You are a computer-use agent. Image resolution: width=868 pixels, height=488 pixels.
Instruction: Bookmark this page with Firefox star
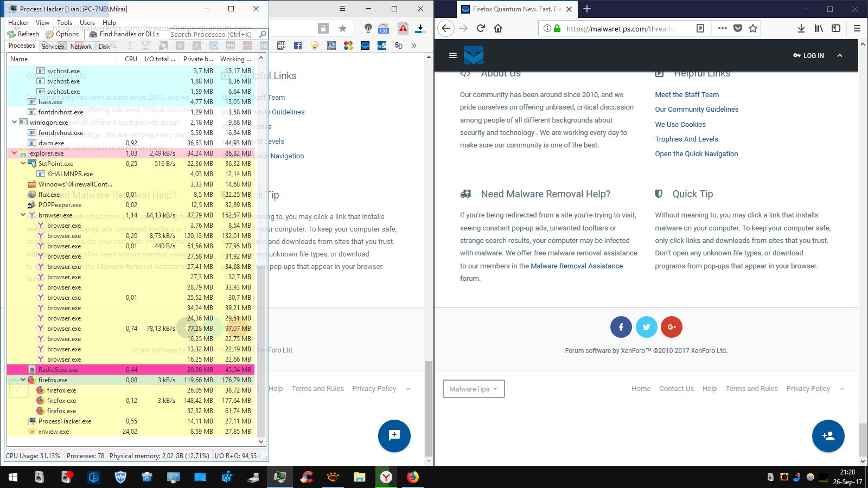753,28
